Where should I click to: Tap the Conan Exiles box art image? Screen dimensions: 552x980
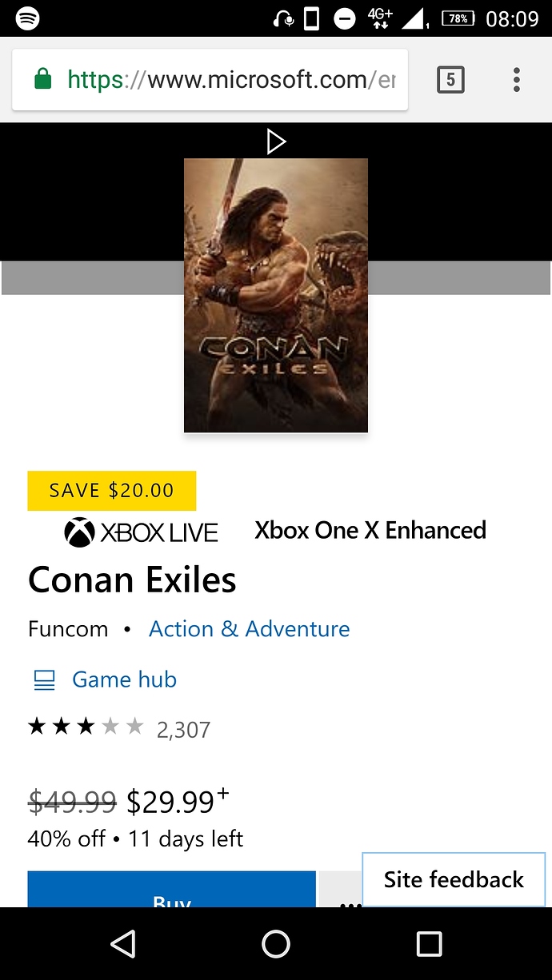276,295
